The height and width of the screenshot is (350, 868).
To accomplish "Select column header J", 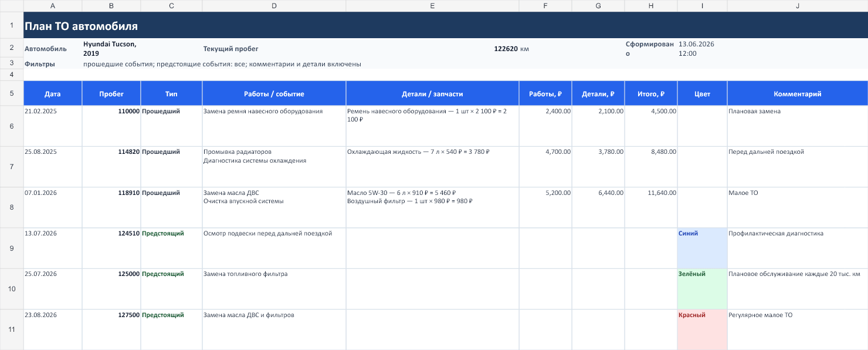I will click(x=798, y=6).
